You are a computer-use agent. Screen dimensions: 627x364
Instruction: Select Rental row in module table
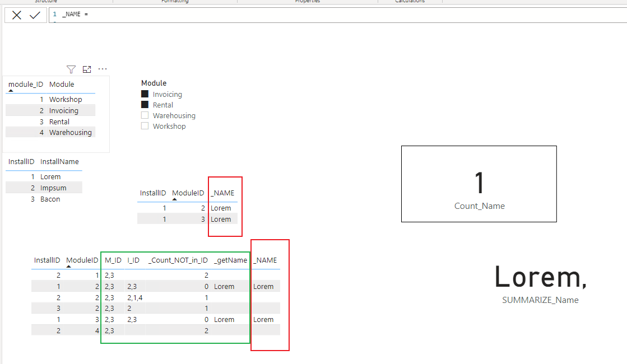(50, 122)
